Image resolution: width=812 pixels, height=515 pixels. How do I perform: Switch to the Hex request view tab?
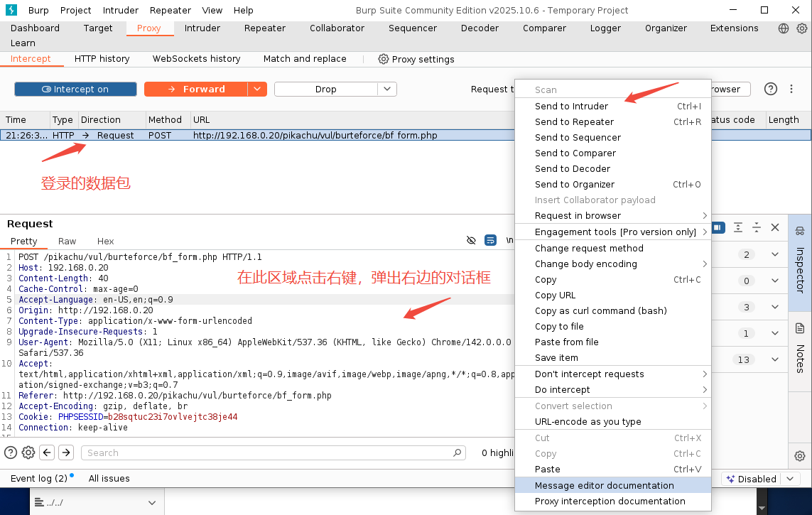(105, 242)
